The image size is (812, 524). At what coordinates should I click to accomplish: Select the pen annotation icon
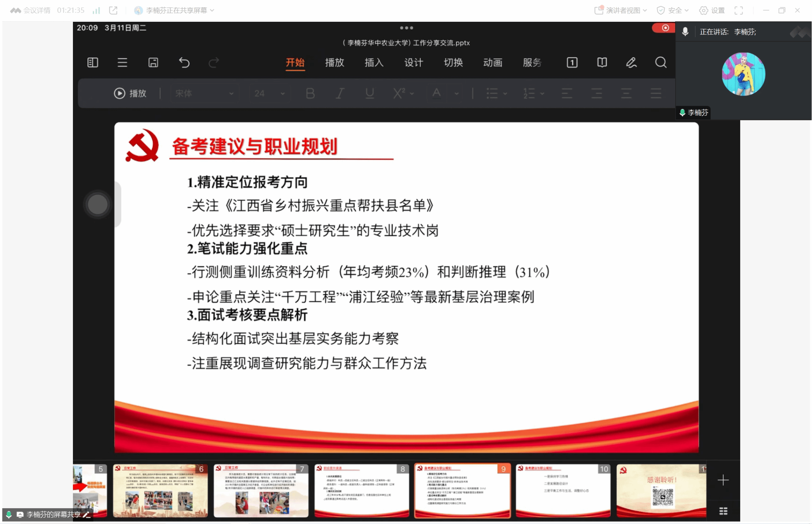(631, 63)
